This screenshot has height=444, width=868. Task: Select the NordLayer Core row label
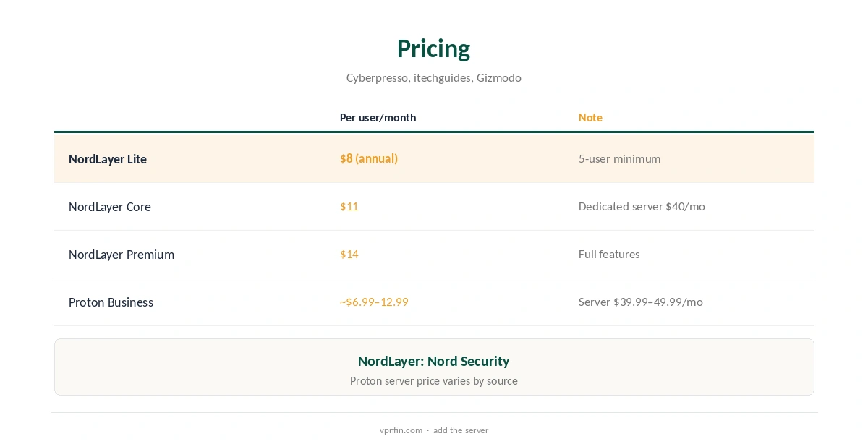(x=110, y=207)
